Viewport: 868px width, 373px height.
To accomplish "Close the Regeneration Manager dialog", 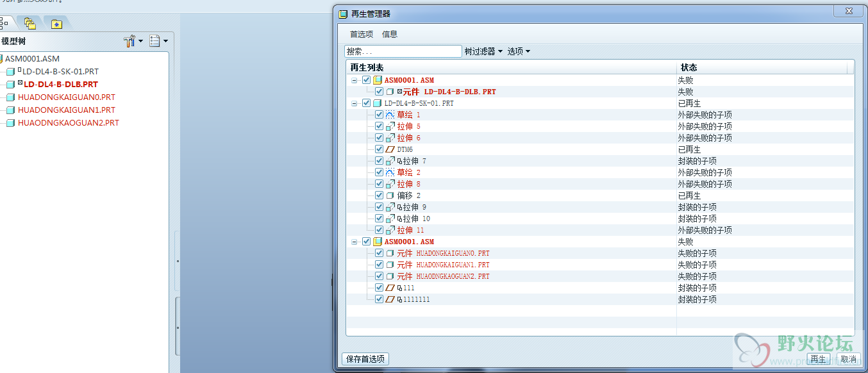I will (848, 11).
